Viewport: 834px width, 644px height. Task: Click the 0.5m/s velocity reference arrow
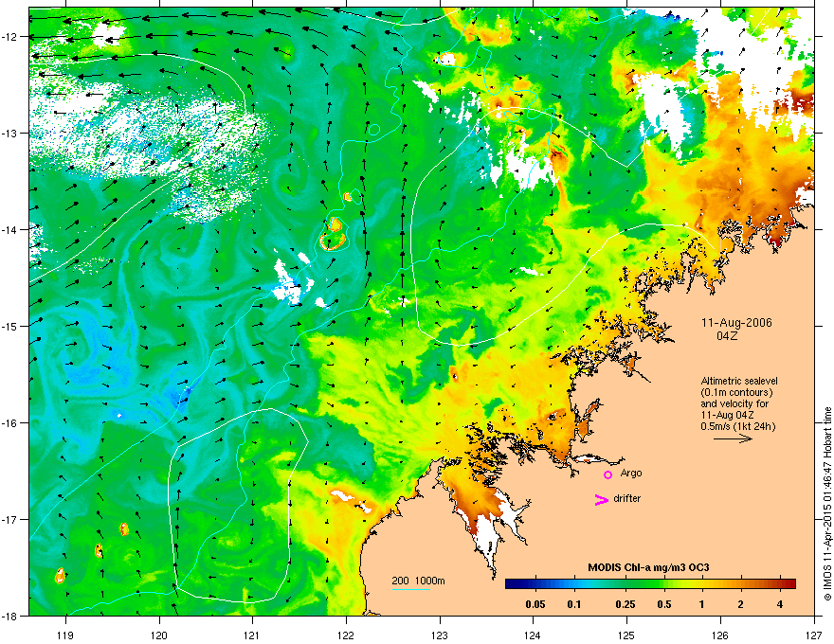[733, 438]
